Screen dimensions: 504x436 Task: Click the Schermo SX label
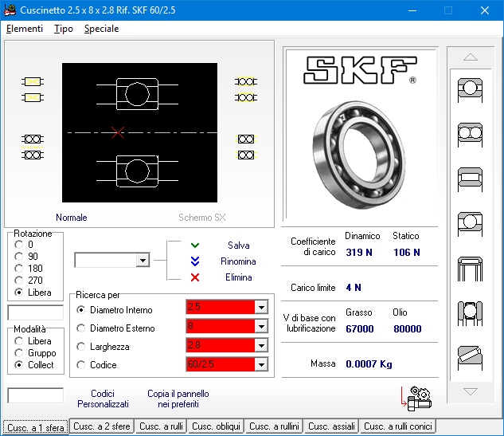(202, 218)
